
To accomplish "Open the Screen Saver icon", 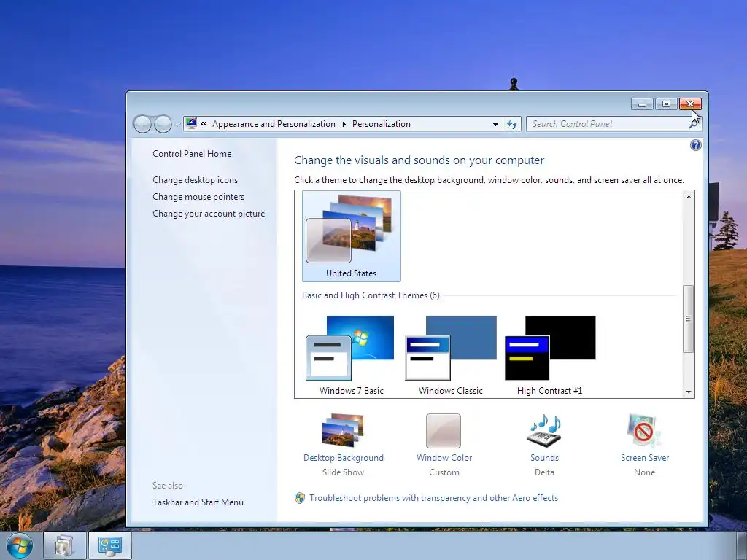I will click(644, 430).
